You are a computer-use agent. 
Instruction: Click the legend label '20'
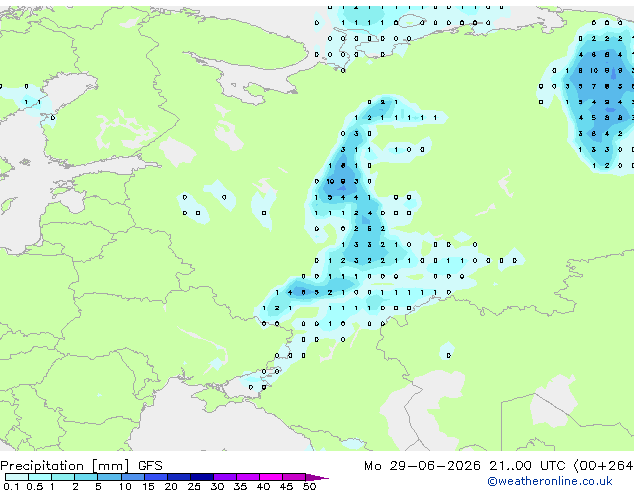coord(171,486)
